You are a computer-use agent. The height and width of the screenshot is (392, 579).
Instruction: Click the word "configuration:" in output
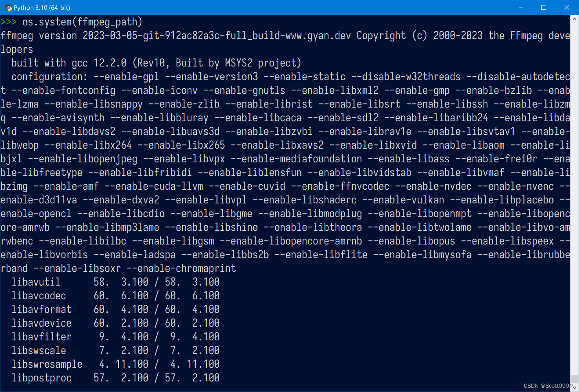pos(50,77)
